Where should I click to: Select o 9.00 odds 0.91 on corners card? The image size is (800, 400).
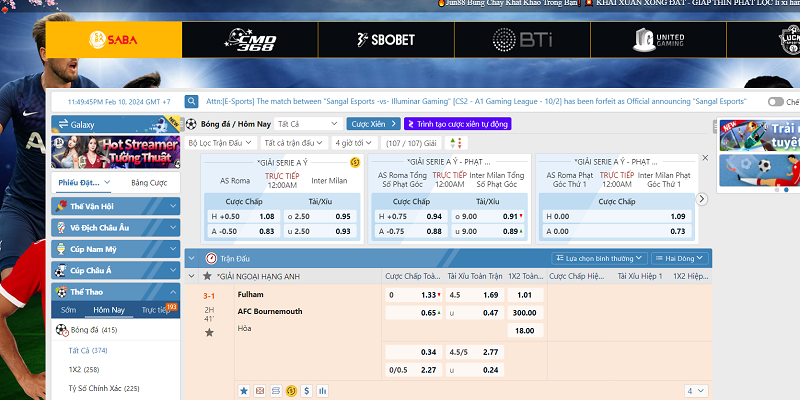(x=488, y=216)
